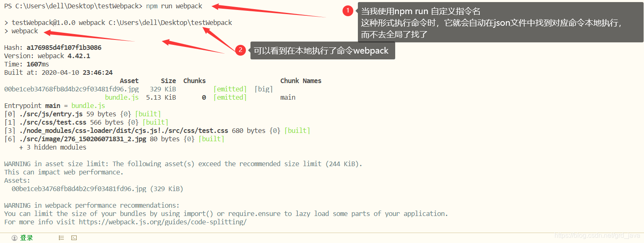Click 'bundle.js' in the asset table

click(122, 97)
